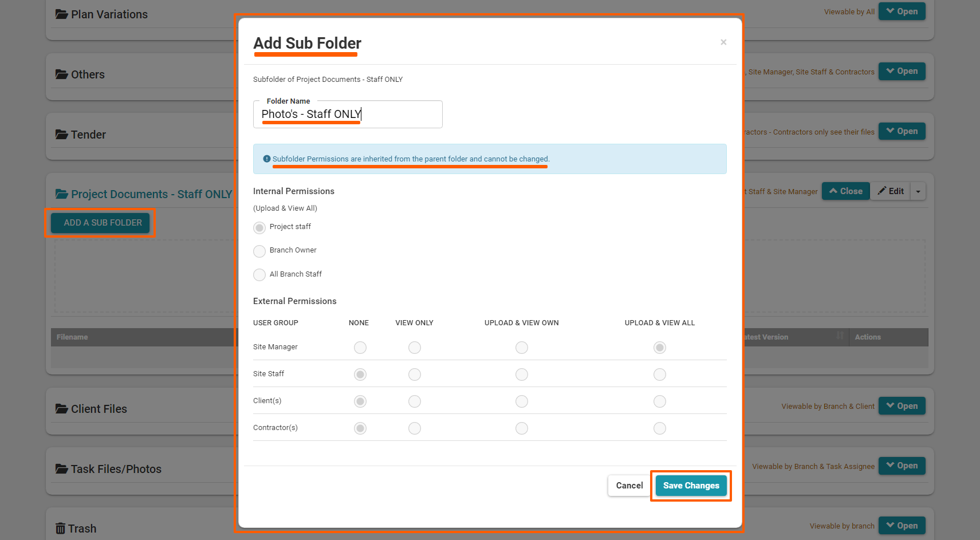Image resolution: width=980 pixels, height=540 pixels.
Task: Set Site Staff to View Only
Action: pos(415,375)
